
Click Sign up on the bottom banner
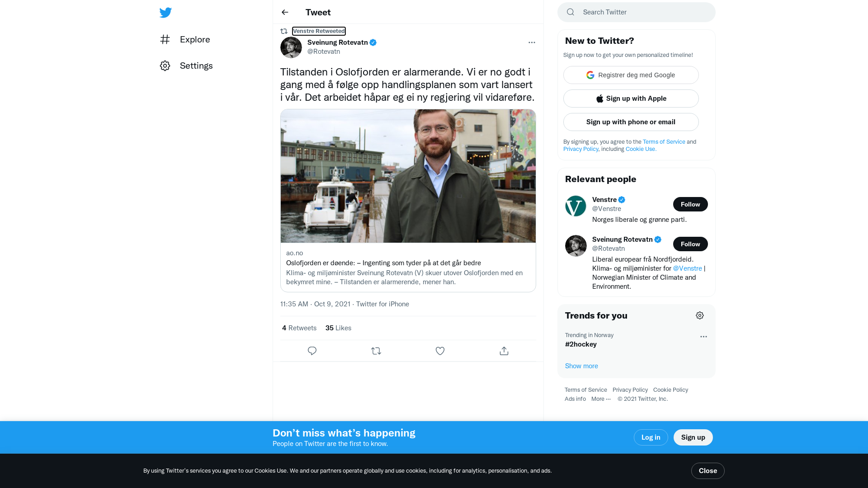coord(693,437)
